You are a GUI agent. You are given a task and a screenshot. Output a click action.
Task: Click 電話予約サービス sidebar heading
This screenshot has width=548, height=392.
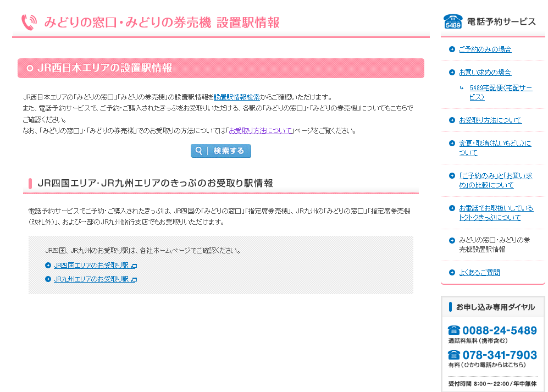(501, 21)
